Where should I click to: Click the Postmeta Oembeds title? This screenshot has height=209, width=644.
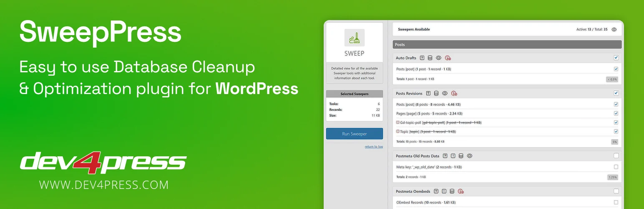[413, 191]
